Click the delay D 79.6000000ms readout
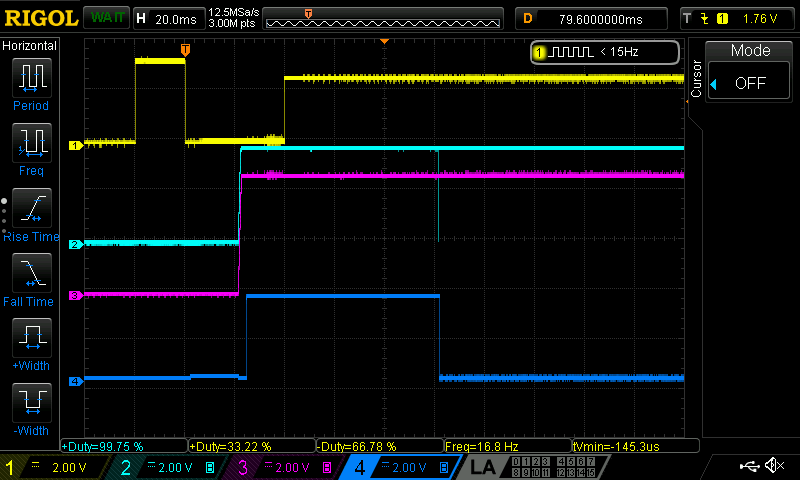Image resolution: width=800 pixels, height=480 pixels. pos(591,19)
